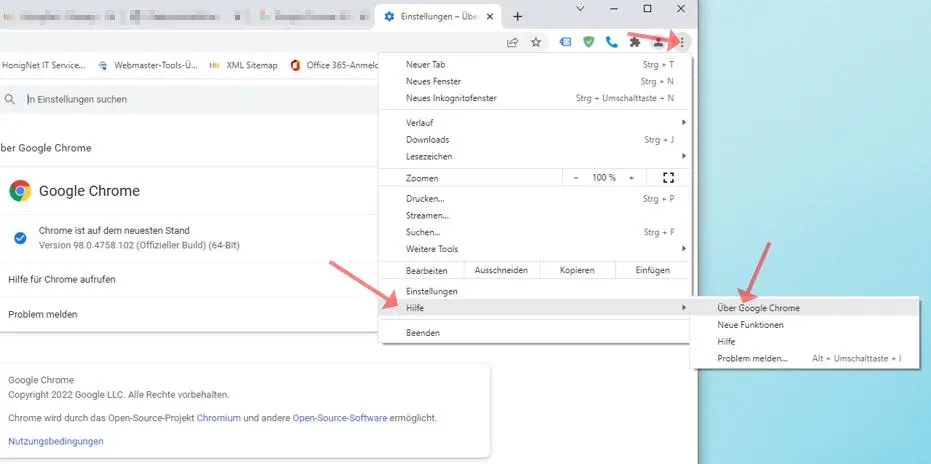
Task: Click the green shield extension icon
Action: pos(588,42)
